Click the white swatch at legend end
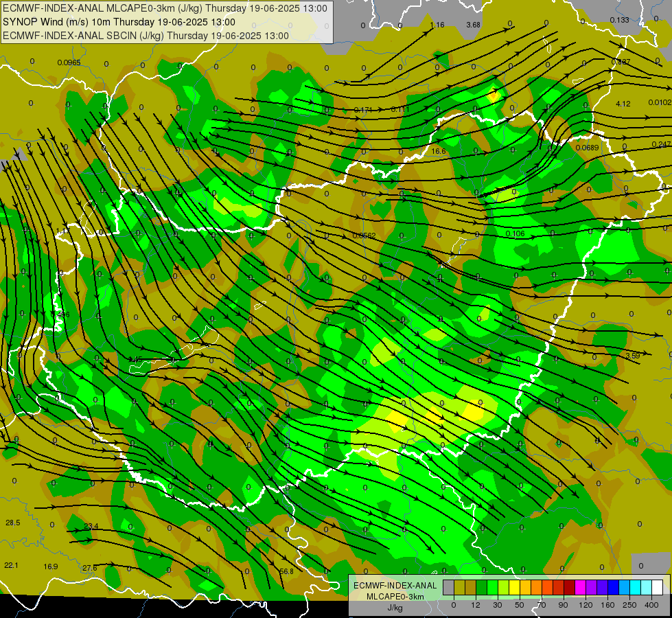This screenshot has width=672, height=618. [658, 587]
